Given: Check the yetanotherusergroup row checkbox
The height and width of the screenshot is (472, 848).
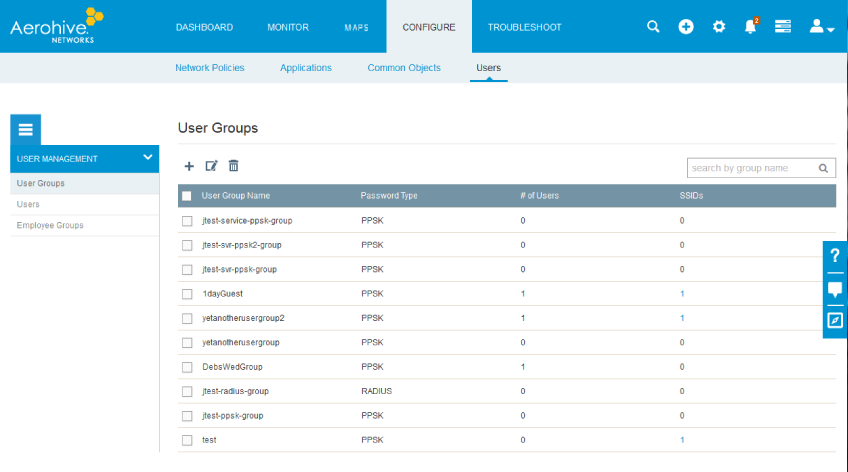Looking at the screenshot, I should pos(187,342).
